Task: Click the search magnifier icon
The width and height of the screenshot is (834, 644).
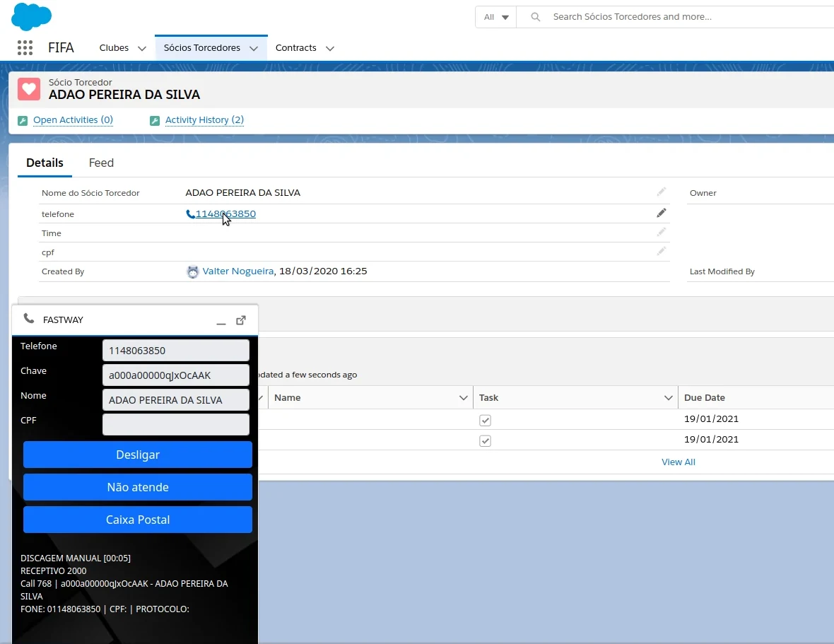Action: 536,17
